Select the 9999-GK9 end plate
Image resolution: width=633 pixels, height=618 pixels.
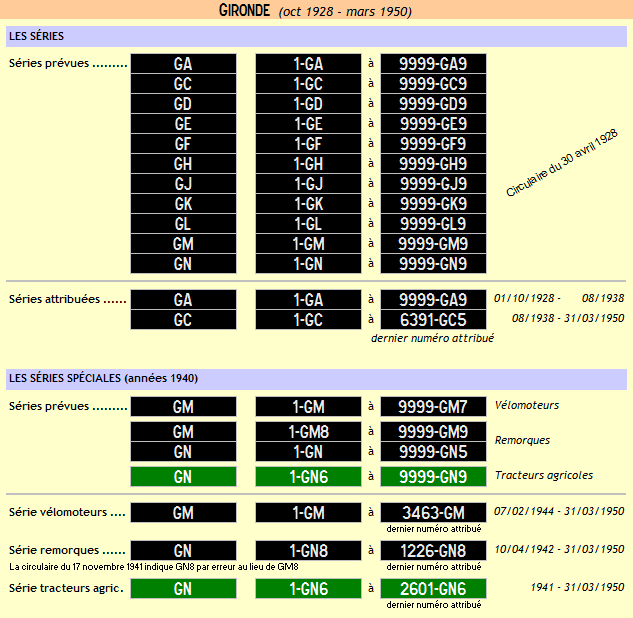(433, 204)
